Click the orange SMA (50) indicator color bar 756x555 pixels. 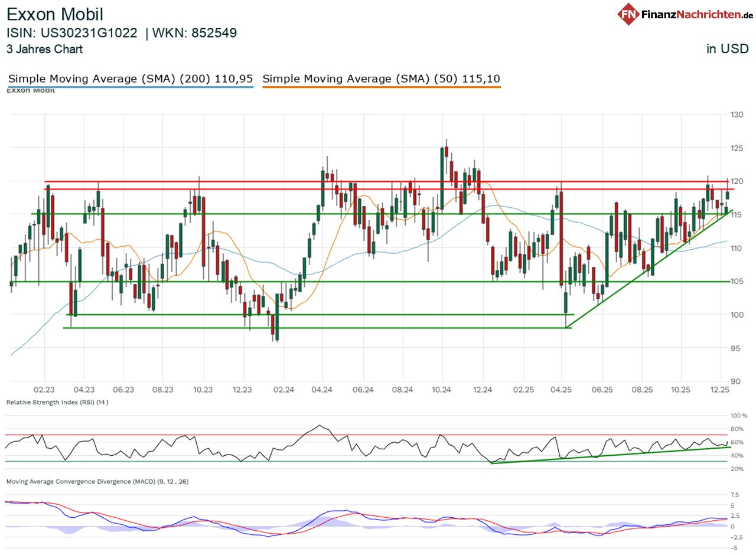point(382,87)
